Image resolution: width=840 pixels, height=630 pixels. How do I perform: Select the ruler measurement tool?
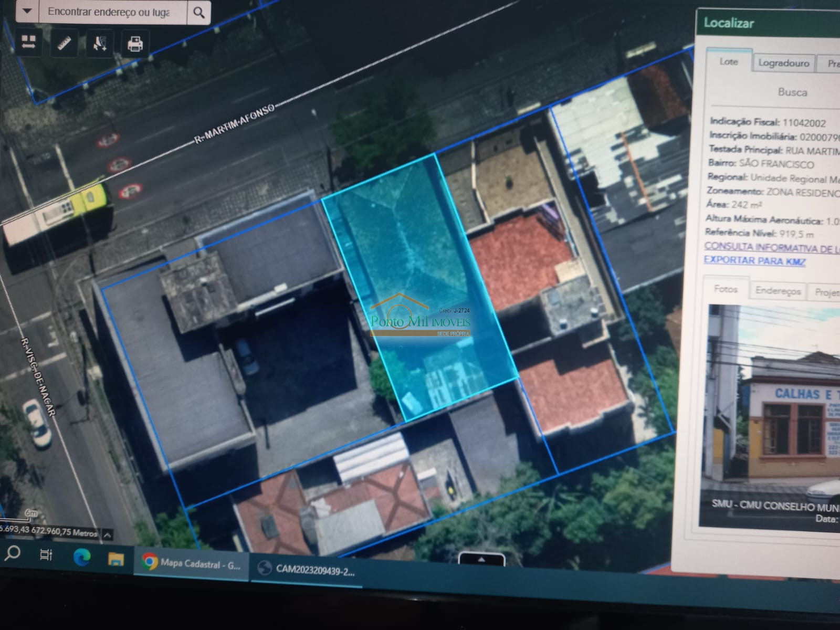pos(64,44)
